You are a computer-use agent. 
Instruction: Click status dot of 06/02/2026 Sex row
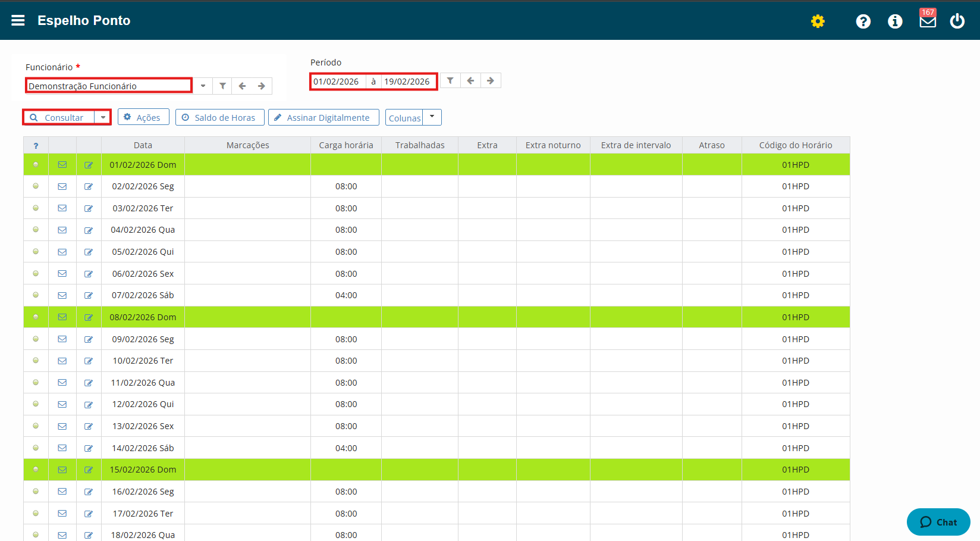pos(36,273)
